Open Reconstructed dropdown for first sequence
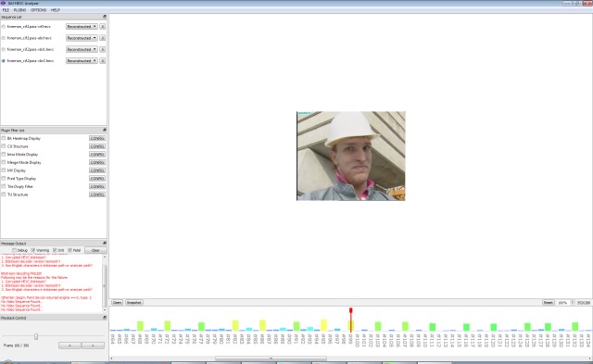593x364 pixels. click(82, 27)
